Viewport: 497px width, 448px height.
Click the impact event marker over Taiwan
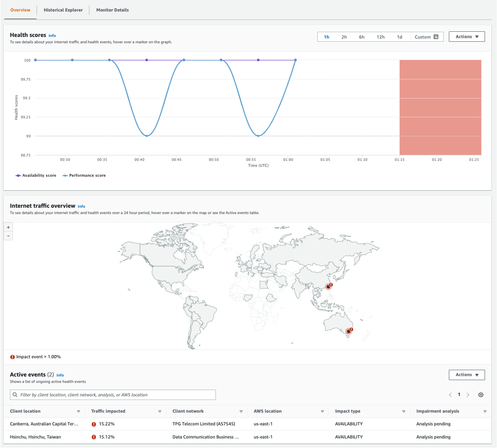pyautogui.click(x=329, y=287)
